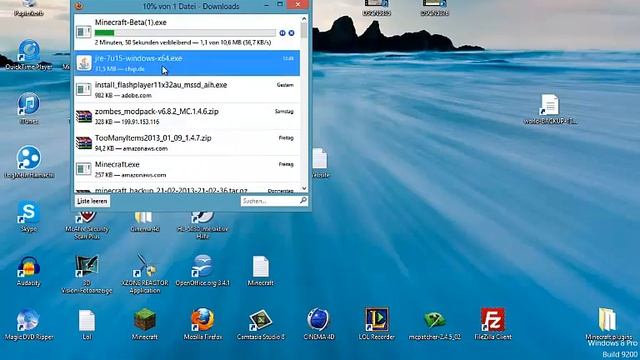The height and width of the screenshot is (360, 640).
Task: Minimize the Downloads window
Action: pos(266,4)
